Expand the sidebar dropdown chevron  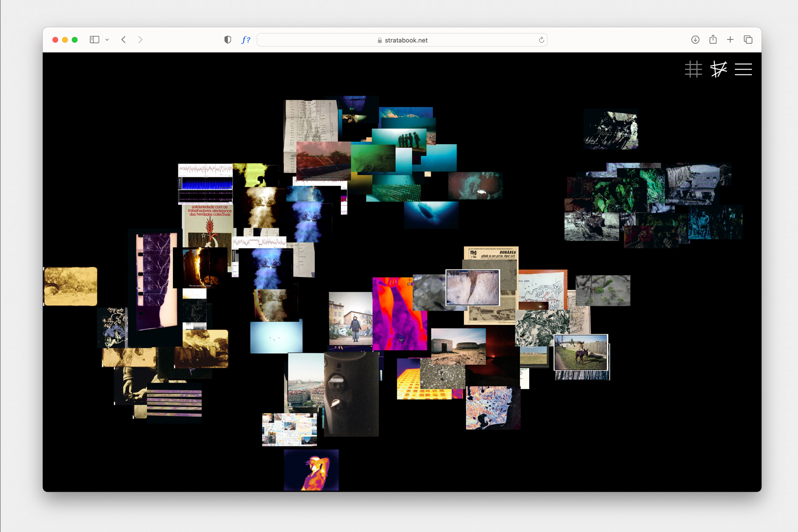pyautogui.click(x=107, y=40)
